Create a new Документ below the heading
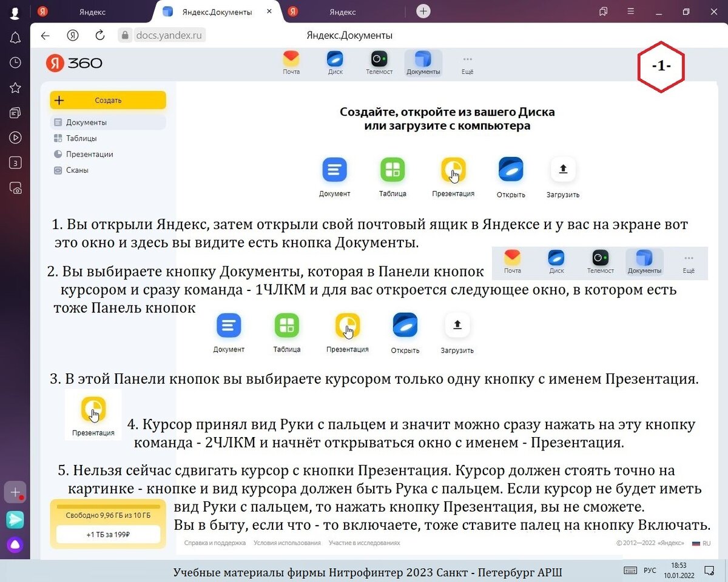 pyautogui.click(x=334, y=177)
